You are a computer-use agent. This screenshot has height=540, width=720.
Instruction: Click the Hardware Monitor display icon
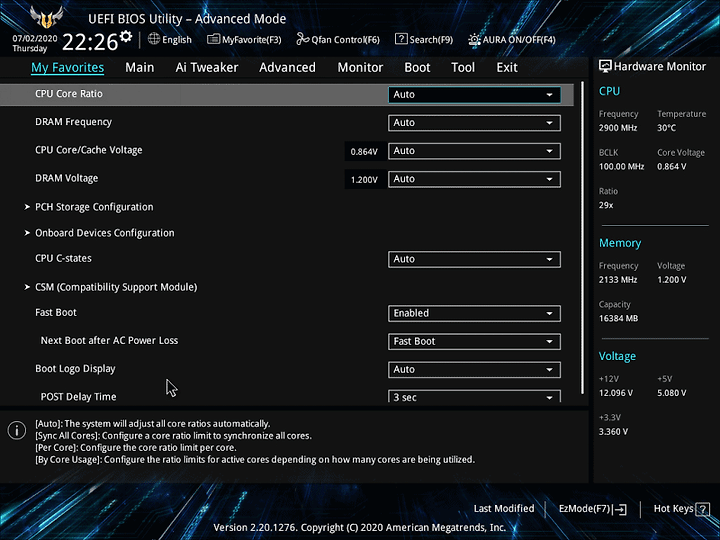(605, 66)
